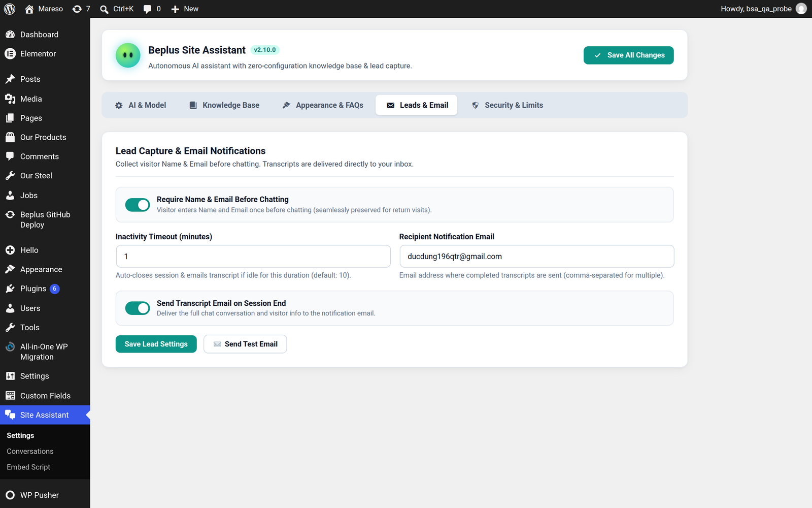Click the Beplus GitHub Deploy sync icon
Viewport: 812px width, 508px height.
[10, 214]
